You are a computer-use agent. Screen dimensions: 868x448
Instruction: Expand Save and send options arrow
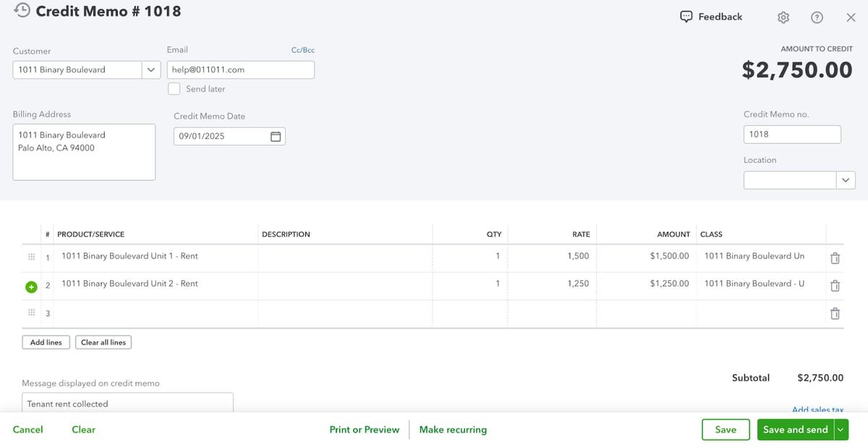pyautogui.click(x=840, y=430)
